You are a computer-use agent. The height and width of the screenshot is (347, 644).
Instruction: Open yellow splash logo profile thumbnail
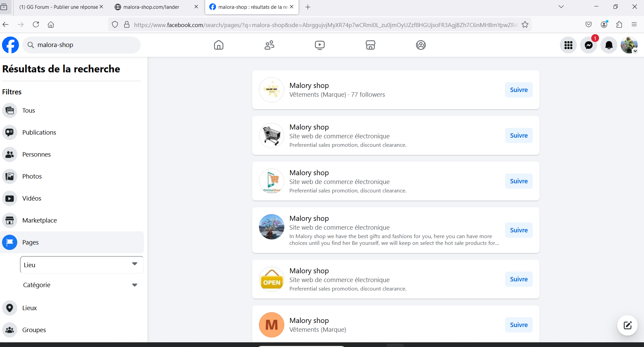pos(271,90)
